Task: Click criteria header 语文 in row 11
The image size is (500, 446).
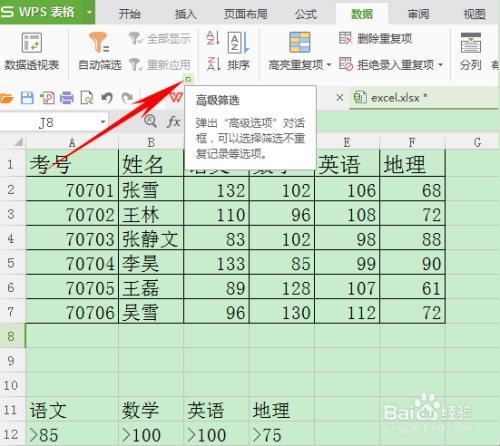Action: pos(72,409)
